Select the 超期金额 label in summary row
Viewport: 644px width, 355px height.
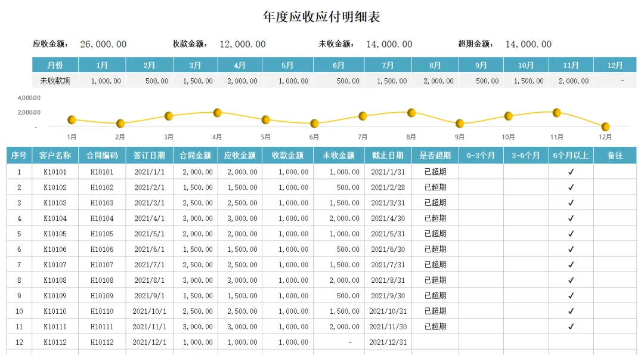coord(476,44)
